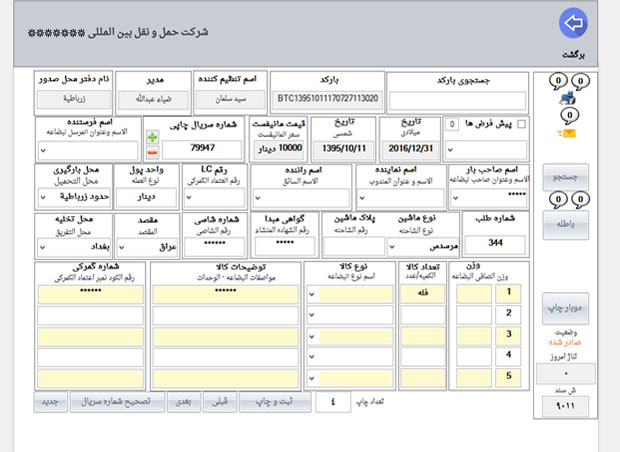Click the بارکد field with BTC code
Screen dimensions: 620x452
[327, 99]
